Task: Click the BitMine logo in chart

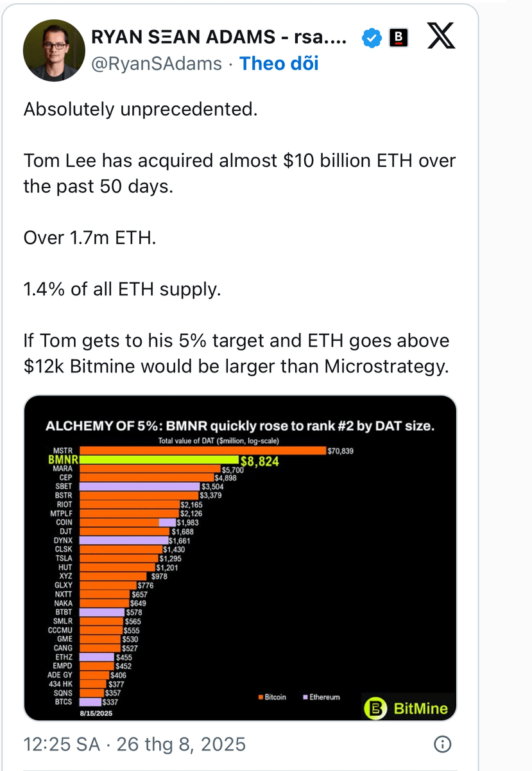Action: (408, 709)
